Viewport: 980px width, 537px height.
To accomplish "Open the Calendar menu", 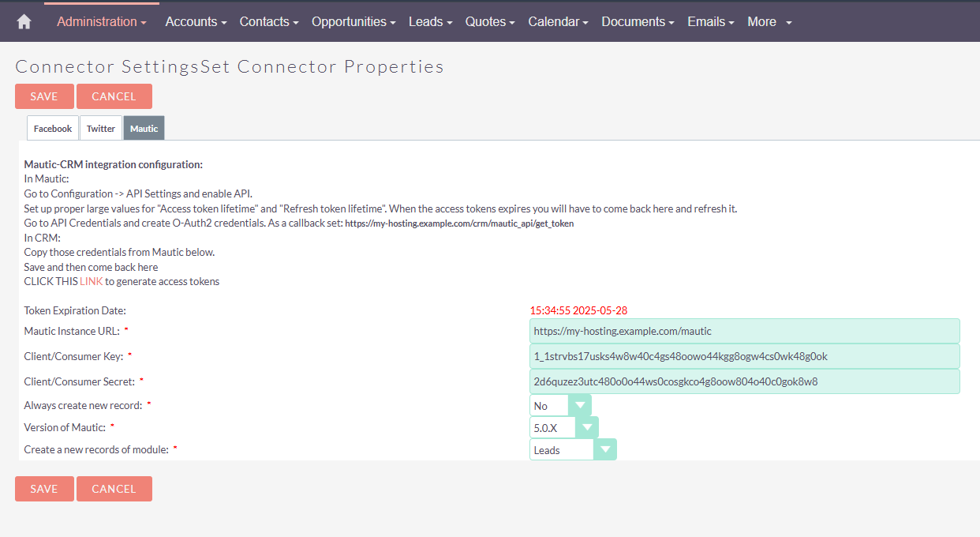I will [558, 22].
